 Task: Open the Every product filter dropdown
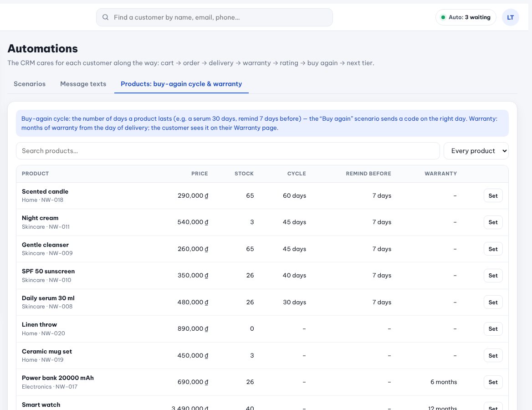(476, 151)
